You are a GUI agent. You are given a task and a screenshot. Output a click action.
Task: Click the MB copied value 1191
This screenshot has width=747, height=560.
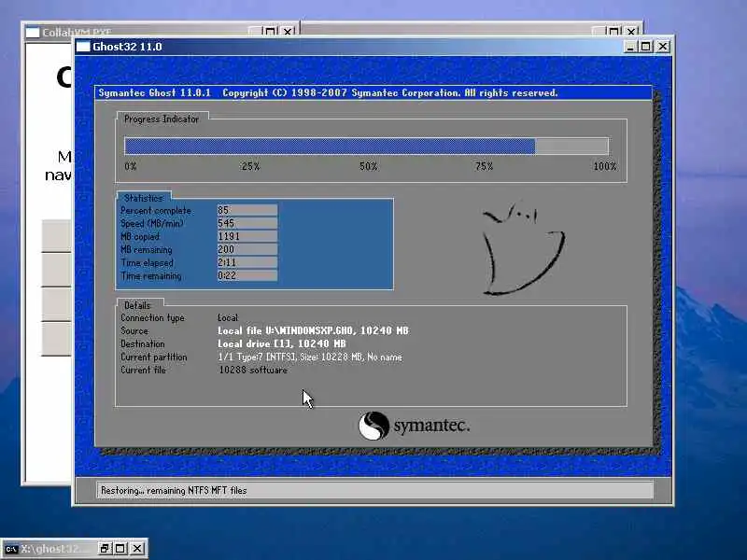point(247,236)
